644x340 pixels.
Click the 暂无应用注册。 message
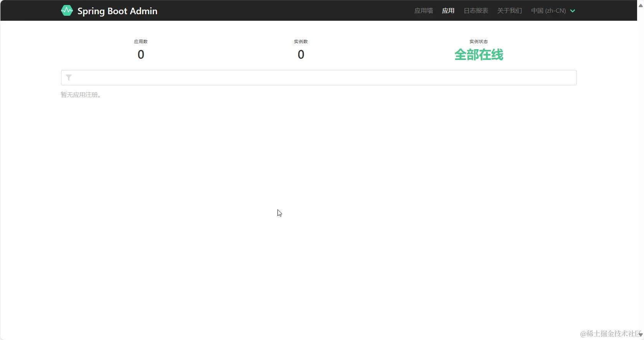[x=81, y=95]
